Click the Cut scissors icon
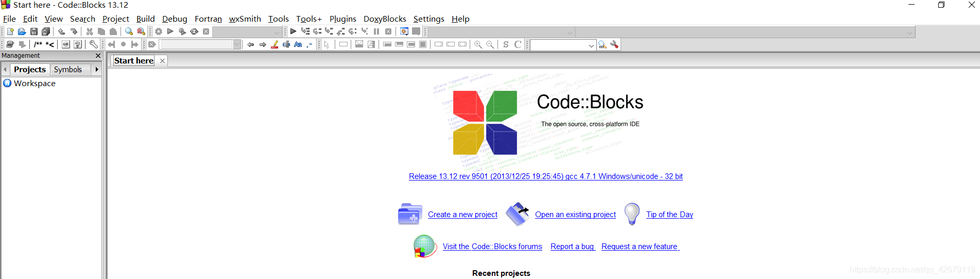 coord(89,31)
